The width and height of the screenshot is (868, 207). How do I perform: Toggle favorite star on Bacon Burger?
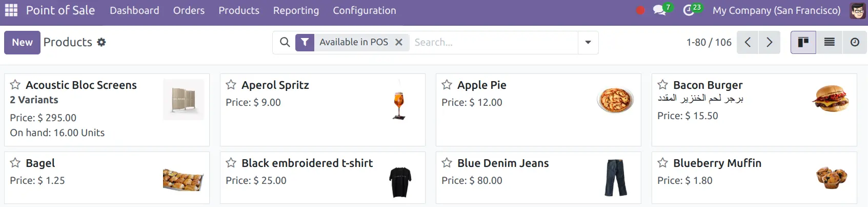(663, 85)
